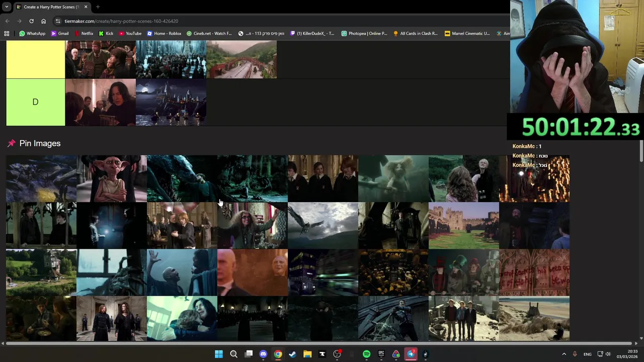Click the page vertical scrollbar

641,151
